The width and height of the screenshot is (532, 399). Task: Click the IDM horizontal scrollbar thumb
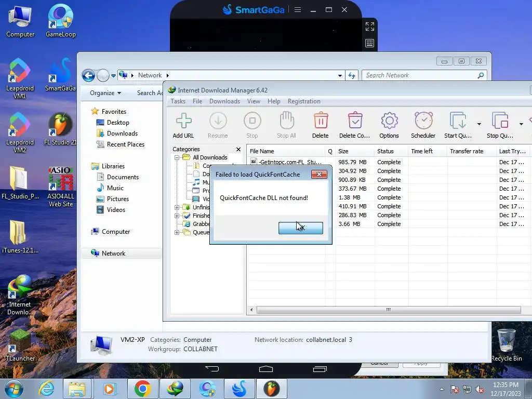389,310
